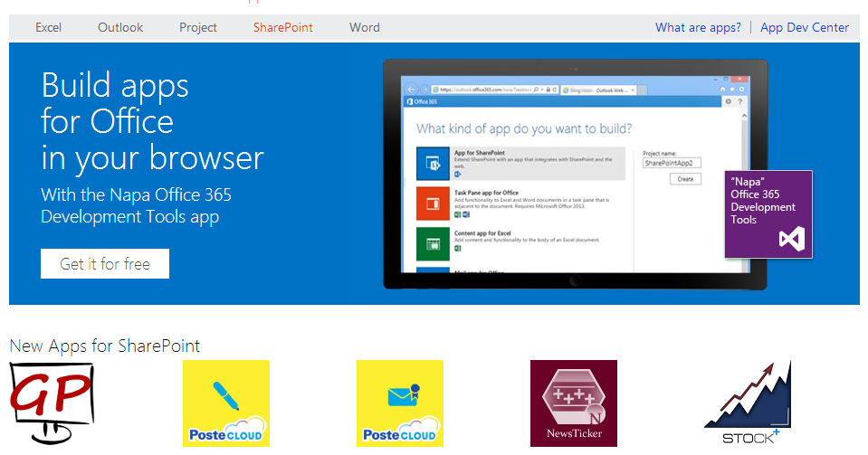Click the green Content app for Excel icon
The height and width of the screenshot is (455, 868).
coord(433,243)
